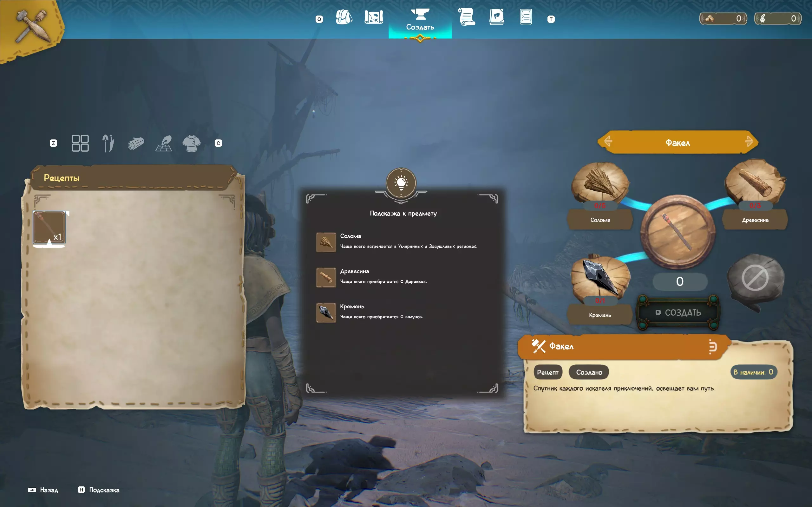Expand the Факел details panel header icon
Screen dimensions: 812x507
coord(712,346)
